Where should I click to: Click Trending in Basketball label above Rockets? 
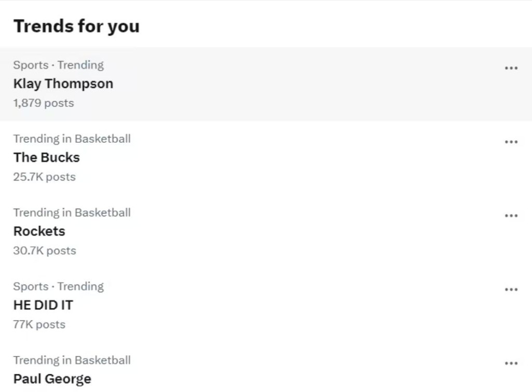[x=72, y=212]
